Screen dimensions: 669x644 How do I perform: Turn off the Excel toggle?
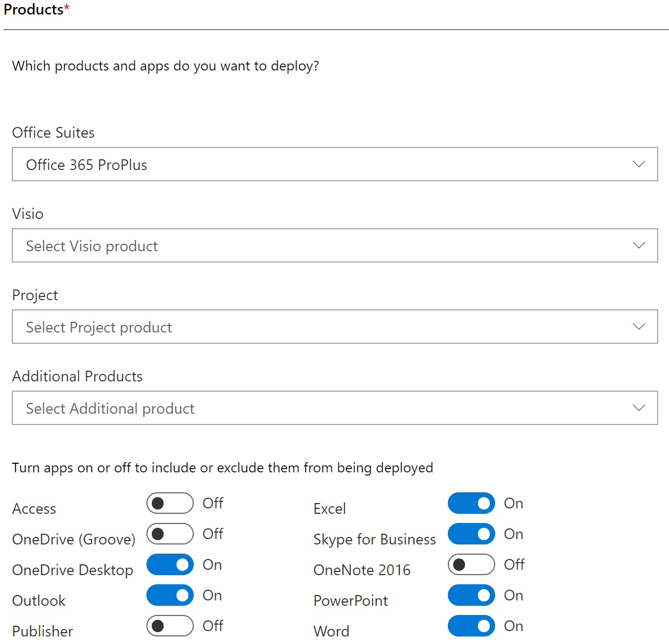(471, 503)
